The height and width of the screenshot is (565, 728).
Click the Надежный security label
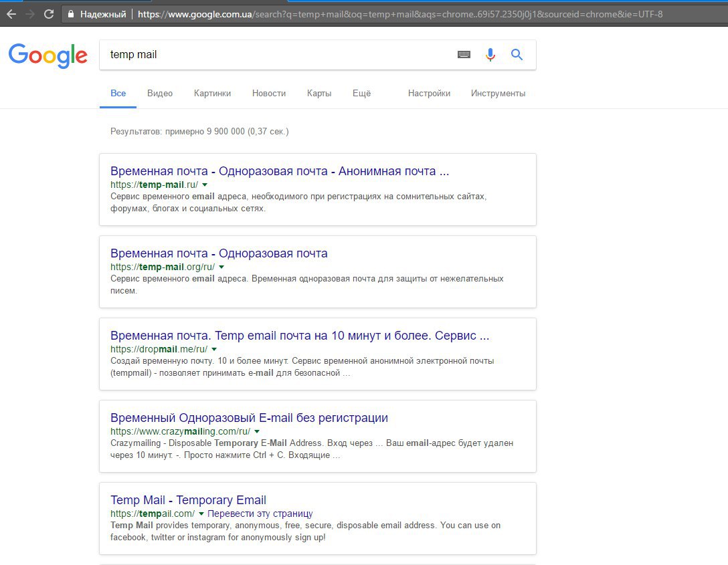click(x=103, y=15)
